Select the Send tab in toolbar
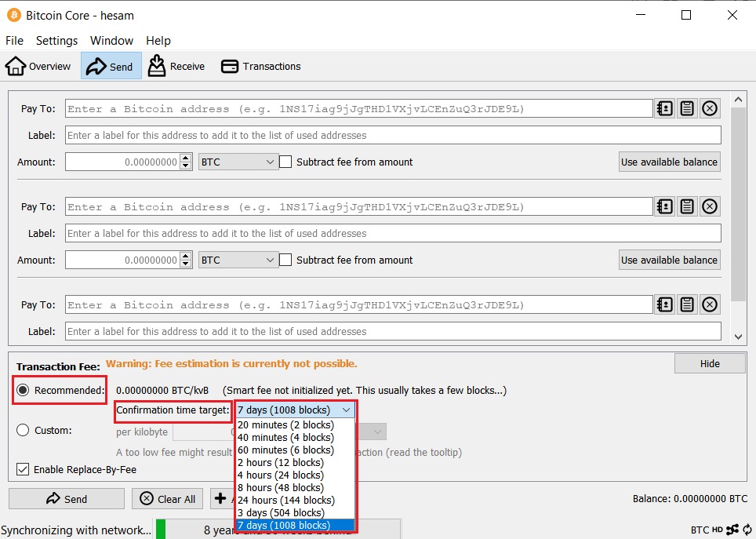The height and width of the screenshot is (539, 756). [x=111, y=66]
